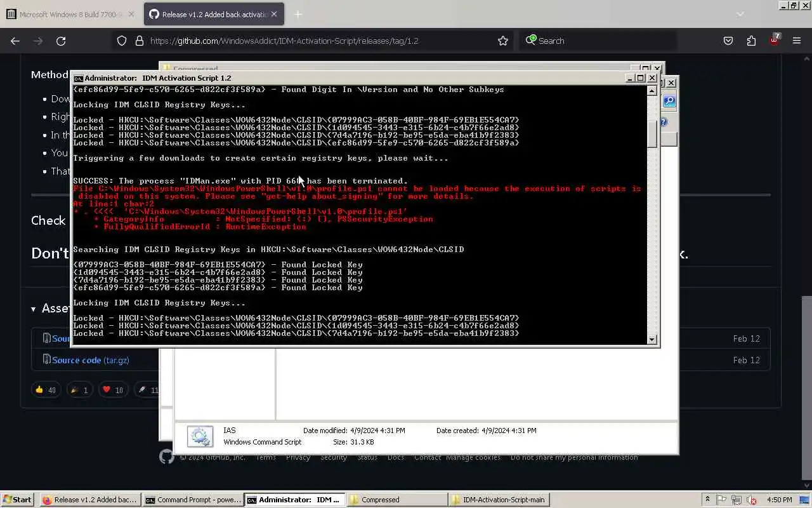Click the console scrollbar up arrow
This screenshot has height=508, width=812.
coord(652,91)
